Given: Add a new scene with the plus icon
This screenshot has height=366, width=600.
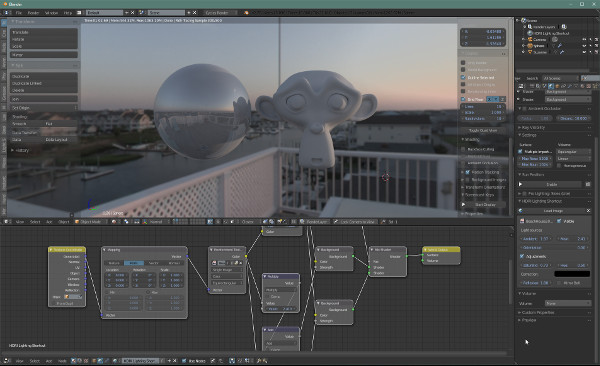Looking at the screenshot, I should (189, 13).
